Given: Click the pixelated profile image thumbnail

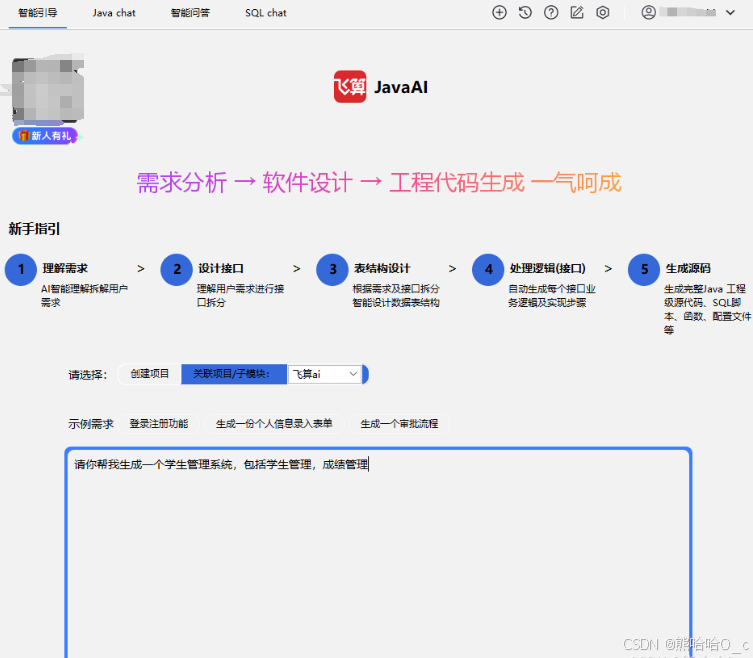Looking at the screenshot, I should tap(48, 88).
